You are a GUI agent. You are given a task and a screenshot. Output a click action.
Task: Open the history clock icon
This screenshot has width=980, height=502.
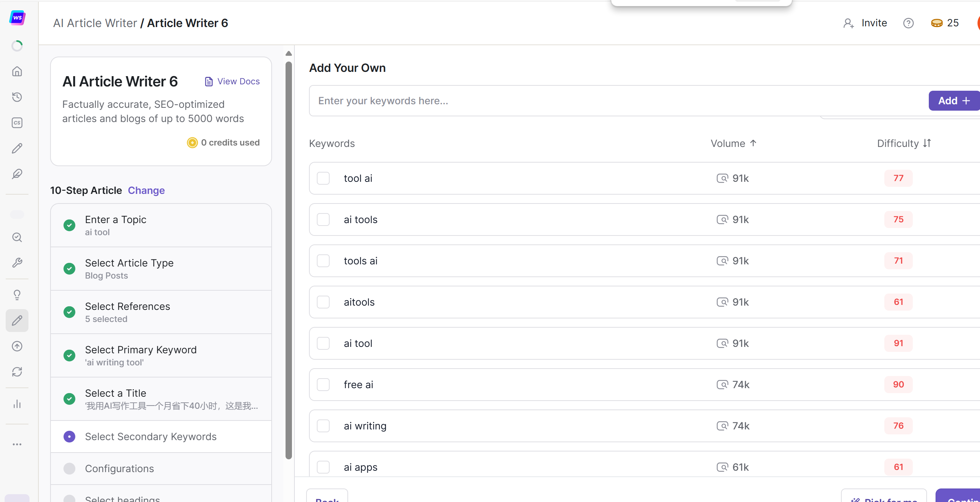(x=17, y=97)
